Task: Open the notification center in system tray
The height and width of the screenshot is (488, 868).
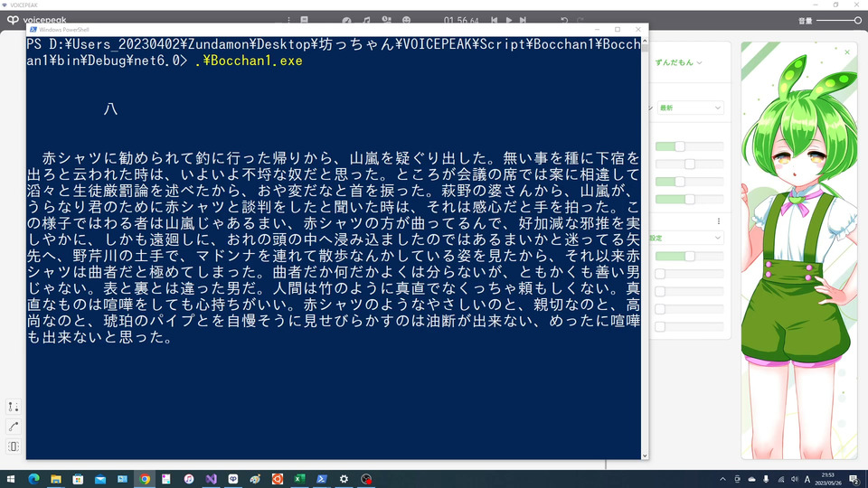Action: [x=854, y=479]
